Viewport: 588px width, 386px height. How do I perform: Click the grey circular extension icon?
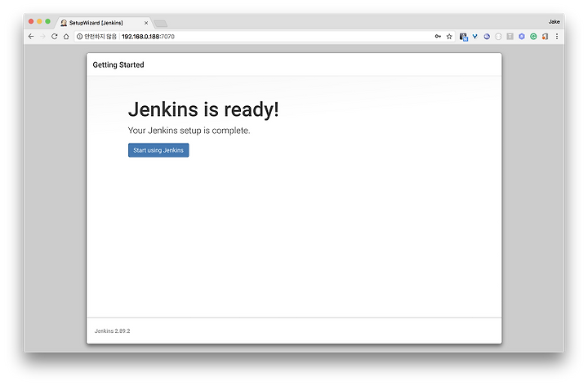coord(498,37)
